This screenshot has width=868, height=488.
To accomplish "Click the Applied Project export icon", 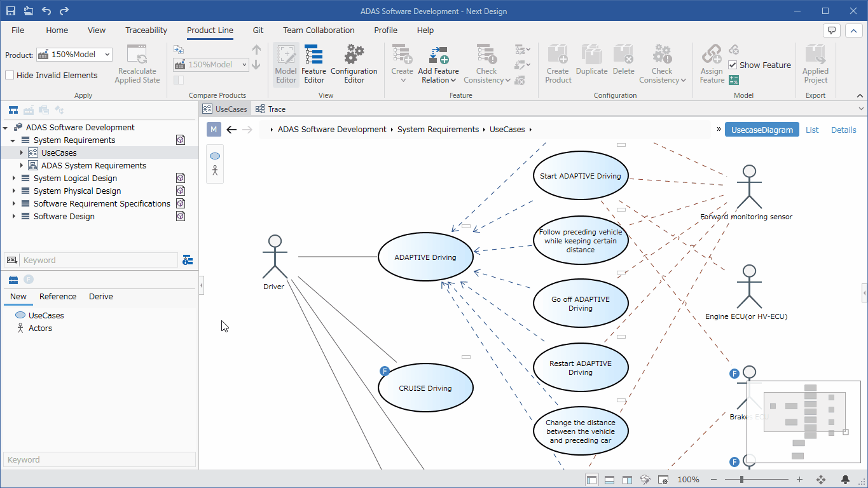I will 815,64.
